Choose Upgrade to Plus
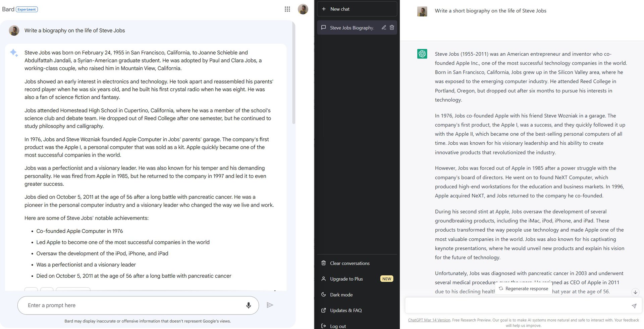The image size is (644, 329). point(346,279)
